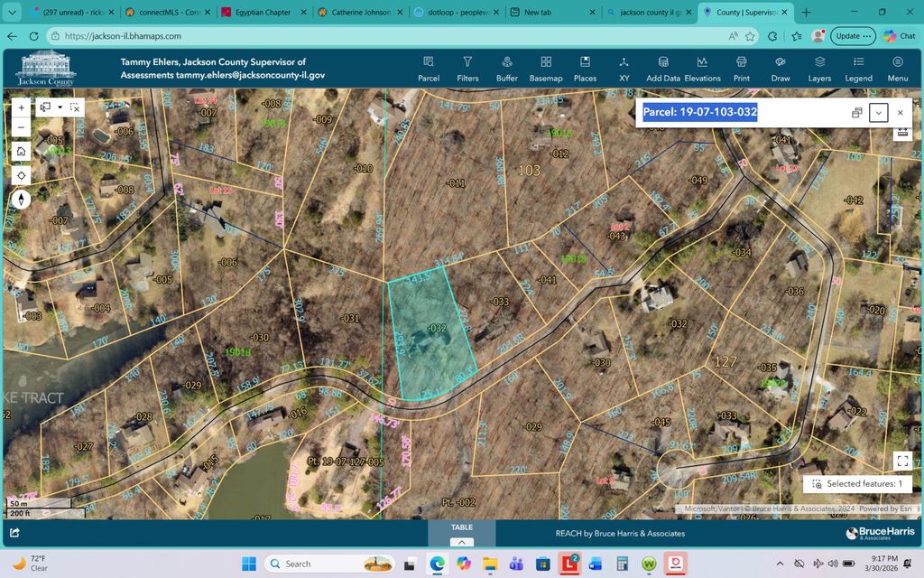
Task: Toggle the Legend panel
Action: pyautogui.click(x=858, y=69)
